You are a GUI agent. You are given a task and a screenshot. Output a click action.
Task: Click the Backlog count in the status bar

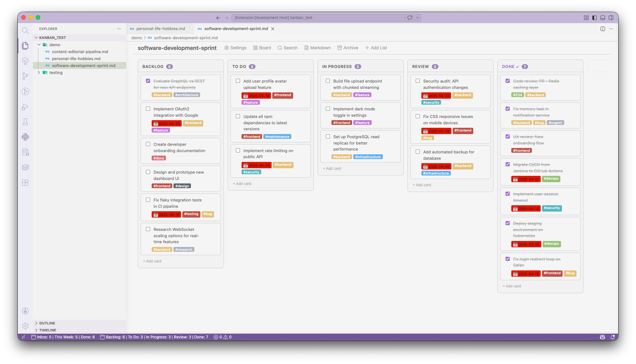[x=114, y=337]
